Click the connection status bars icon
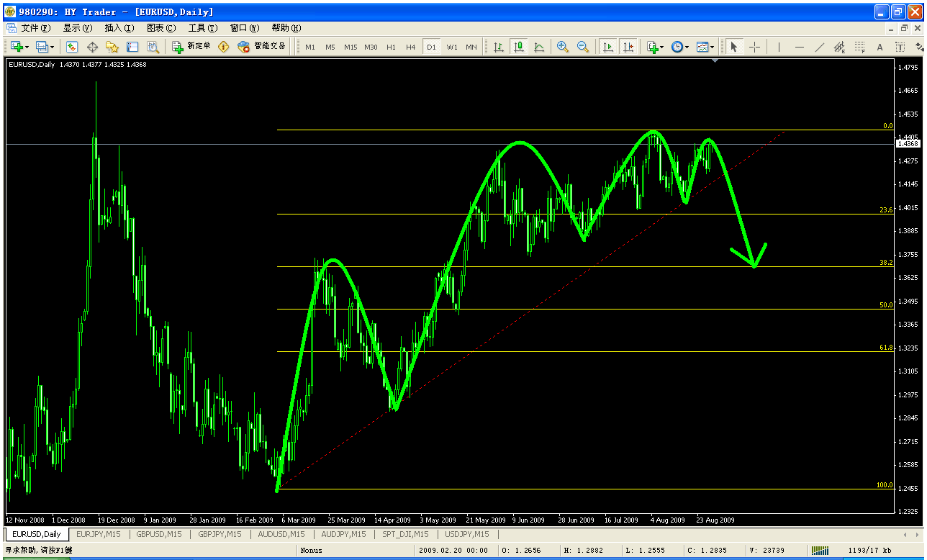The image size is (927, 560). point(820,551)
